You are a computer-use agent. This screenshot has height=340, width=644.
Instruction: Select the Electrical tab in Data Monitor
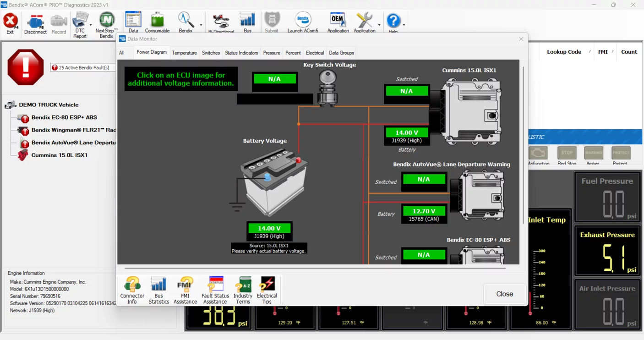click(315, 53)
